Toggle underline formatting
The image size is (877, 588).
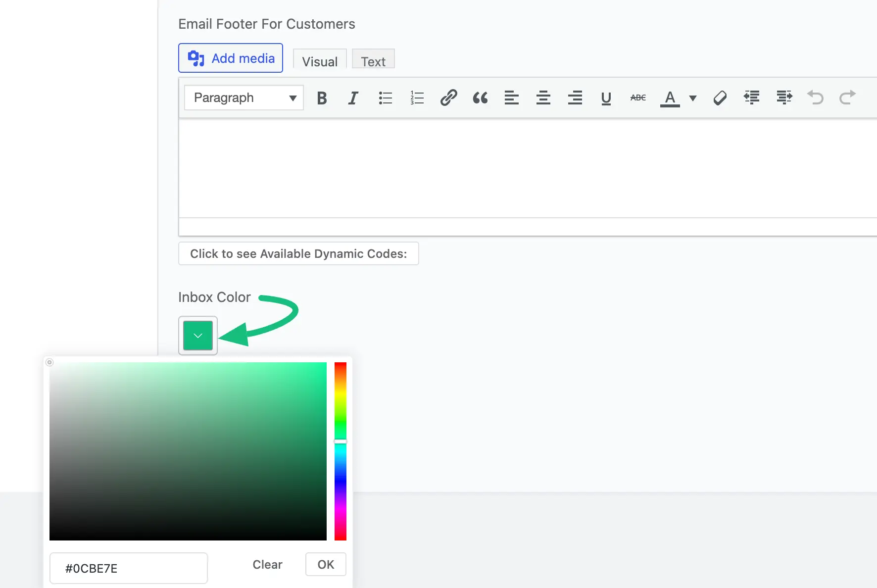click(606, 98)
